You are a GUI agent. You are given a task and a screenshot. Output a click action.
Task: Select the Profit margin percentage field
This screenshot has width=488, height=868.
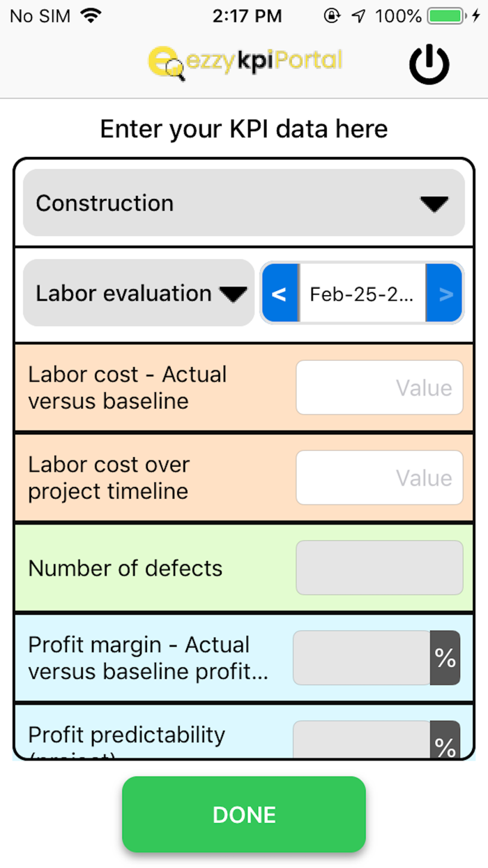tap(361, 658)
